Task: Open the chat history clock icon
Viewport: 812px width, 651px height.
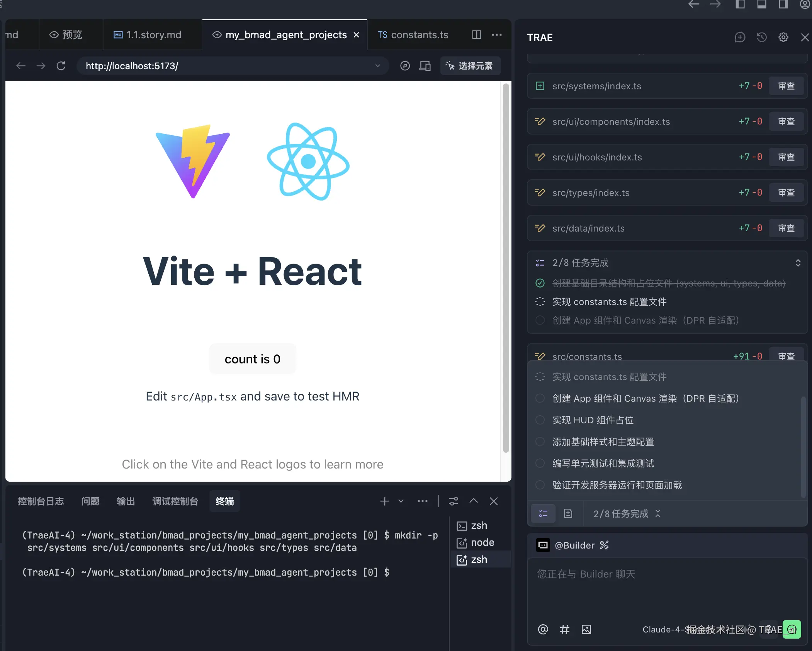Action: [x=761, y=37]
